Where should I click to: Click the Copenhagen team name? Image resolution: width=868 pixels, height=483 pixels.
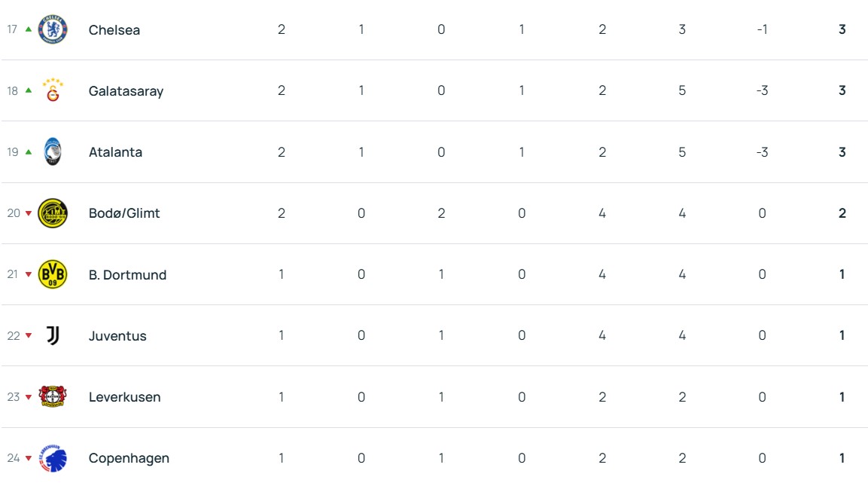point(129,458)
